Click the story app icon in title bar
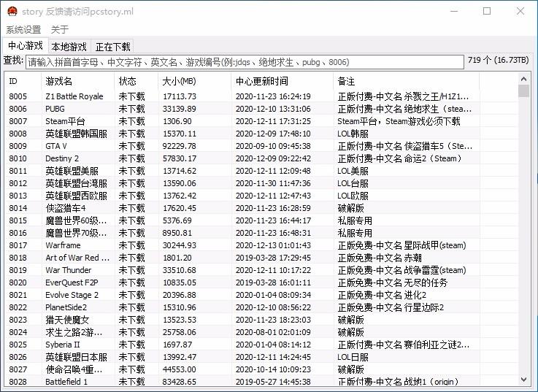Screen dimensions: 538x392 coord(12,12)
